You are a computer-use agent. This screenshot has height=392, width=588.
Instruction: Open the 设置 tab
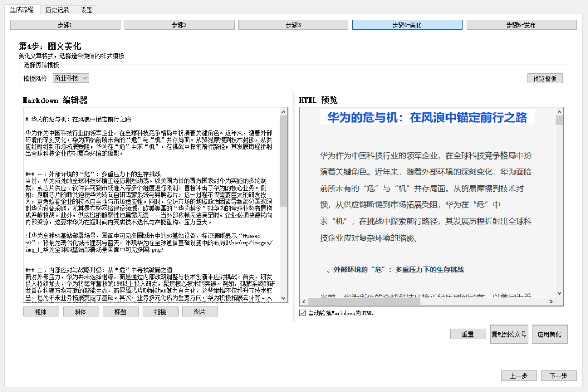tap(86, 10)
